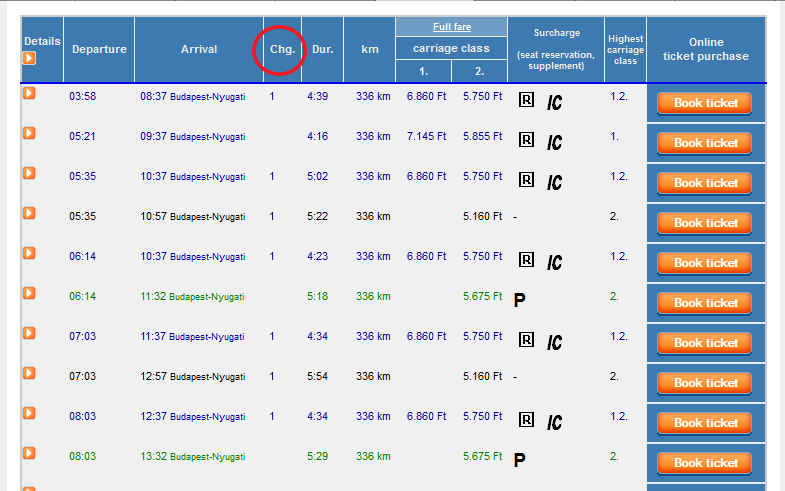Book ticket for 06:14 arriving 10:37

point(705,263)
